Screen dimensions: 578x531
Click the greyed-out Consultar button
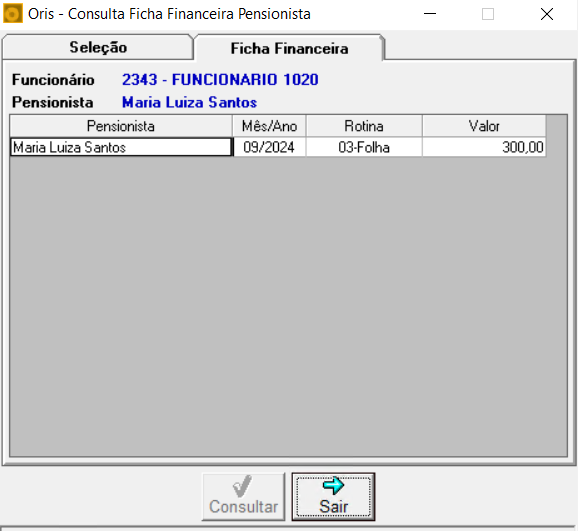pos(243,497)
